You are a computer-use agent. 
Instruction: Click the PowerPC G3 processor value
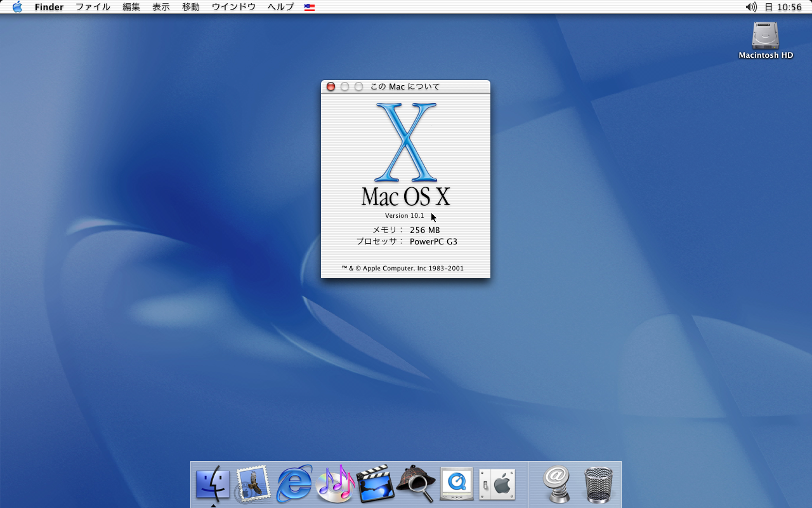pyautogui.click(x=433, y=241)
